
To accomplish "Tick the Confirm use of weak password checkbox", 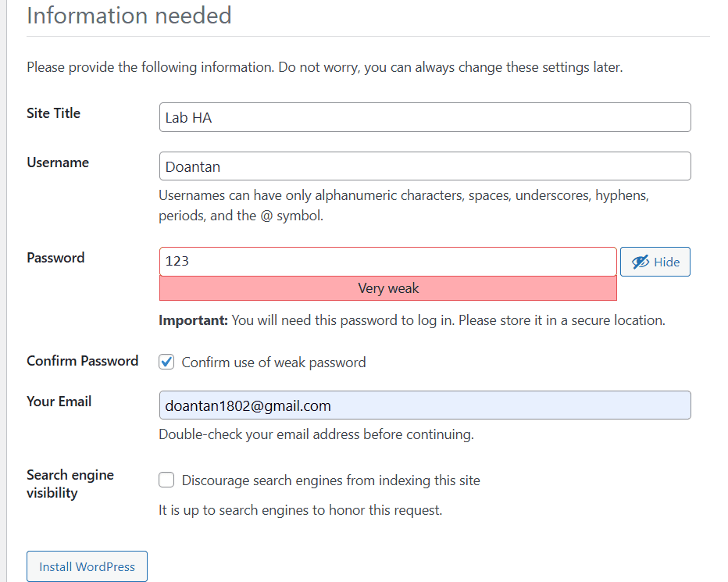I will click(x=166, y=362).
